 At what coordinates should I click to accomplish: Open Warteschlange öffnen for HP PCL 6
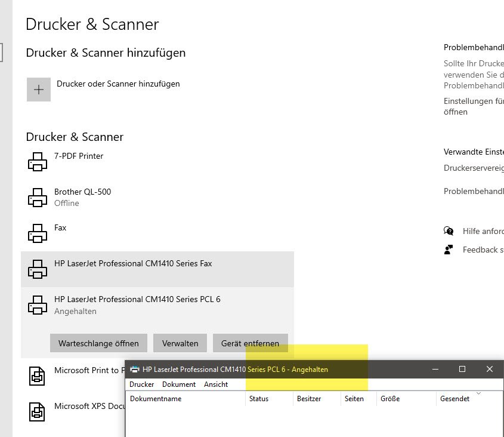tap(98, 343)
